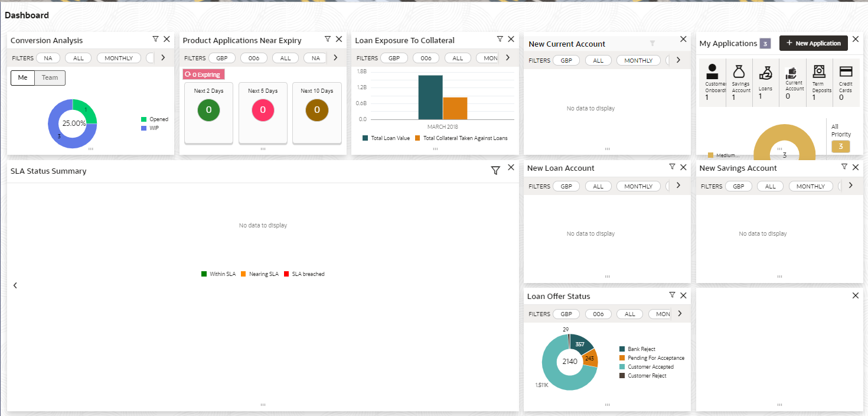868x416 pixels.
Task: Open Credit Cards icon in My Applications
Action: click(x=846, y=71)
